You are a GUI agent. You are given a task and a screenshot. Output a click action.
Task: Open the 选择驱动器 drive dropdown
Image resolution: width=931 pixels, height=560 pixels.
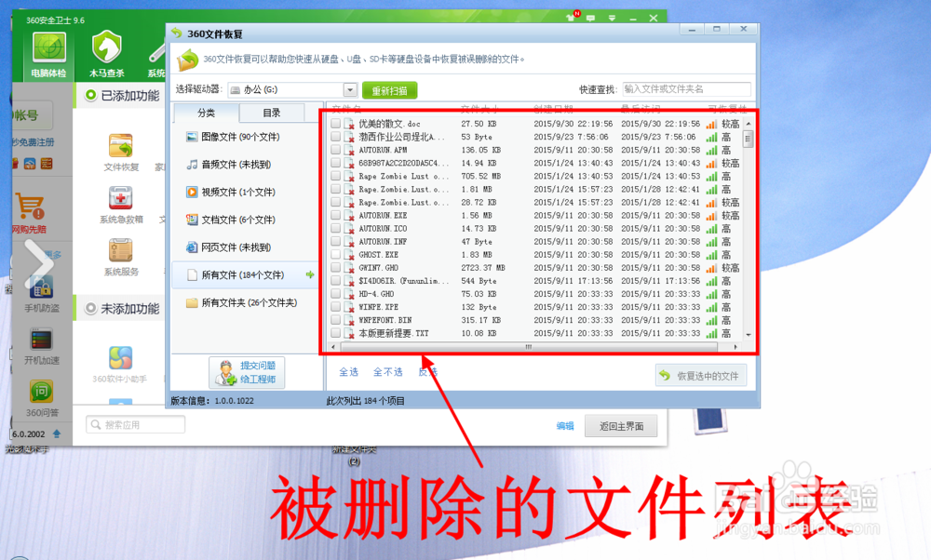click(350, 89)
